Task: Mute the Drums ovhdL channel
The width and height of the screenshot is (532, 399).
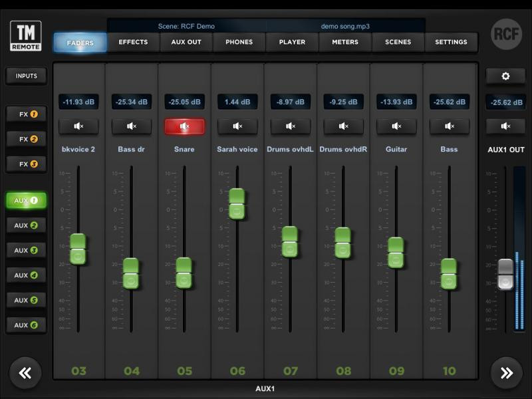Action: click(x=291, y=126)
